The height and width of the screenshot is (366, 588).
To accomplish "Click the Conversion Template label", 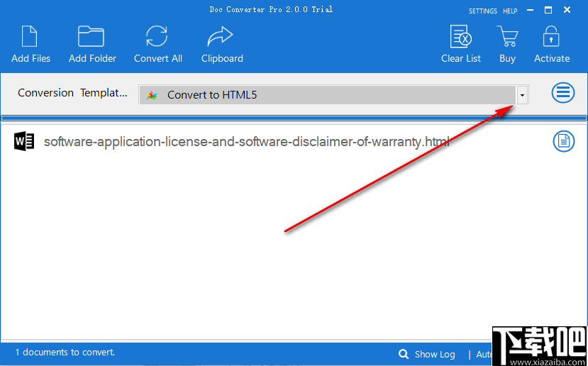I will click(x=72, y=93).
